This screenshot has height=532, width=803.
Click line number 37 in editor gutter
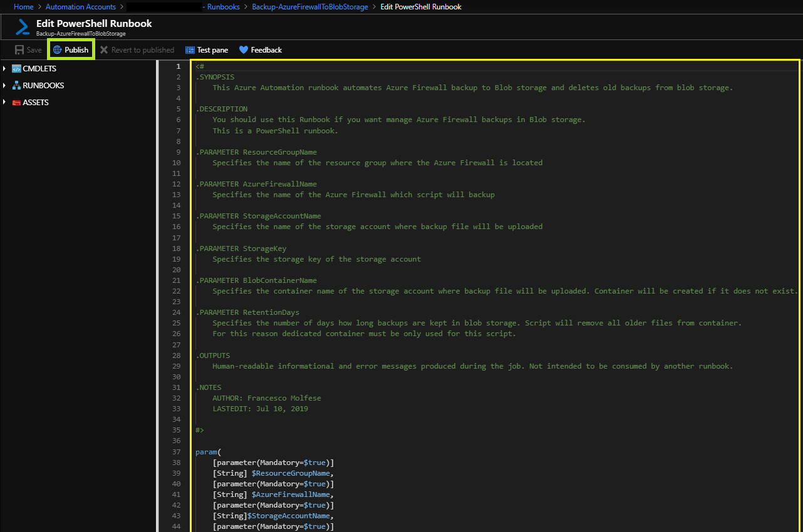[177, 451]
